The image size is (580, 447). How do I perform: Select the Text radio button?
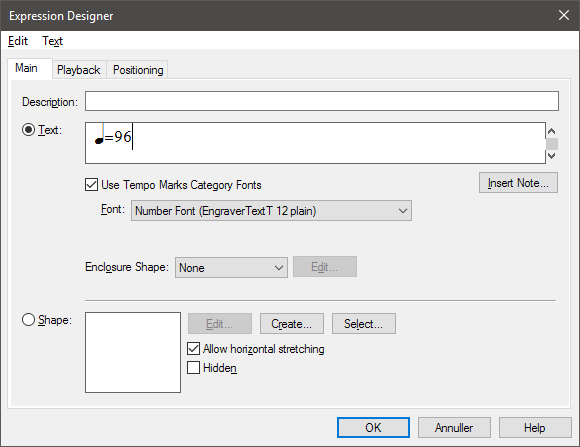point(28,130)
